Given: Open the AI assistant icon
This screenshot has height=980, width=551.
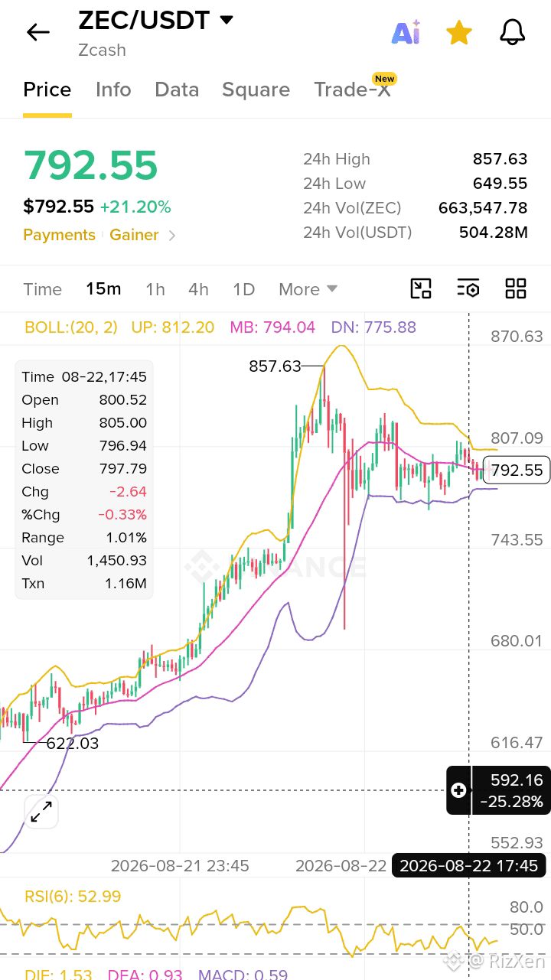Looking at the screenshot, I should point(406,32).
